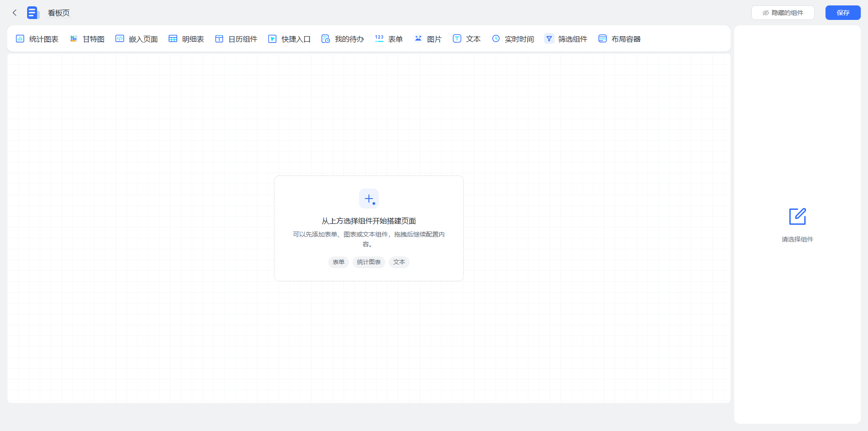Click the edit pencil icon in right panel
The image size is (868, 431).
[797, 217]
